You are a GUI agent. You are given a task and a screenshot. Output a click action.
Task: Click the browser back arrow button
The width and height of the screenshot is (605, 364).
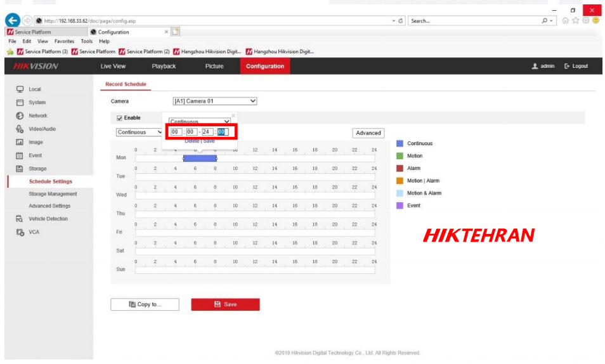[x=12, y=20]
